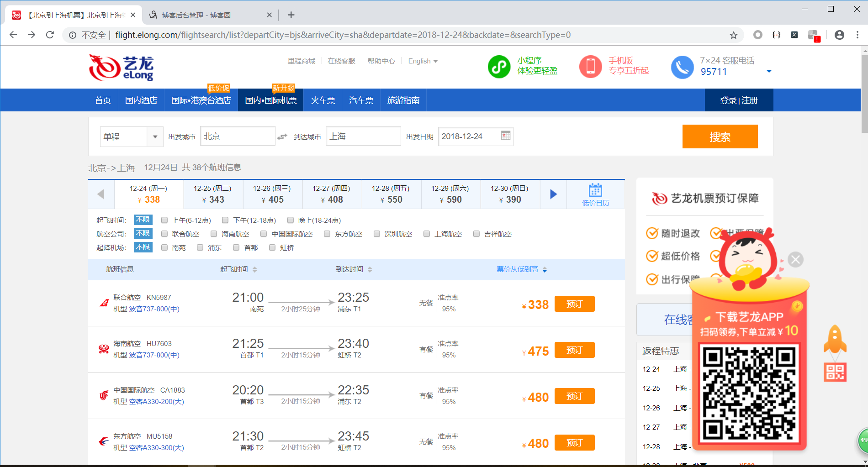The image size is (868, 467).
Task: Click the browser address bar URL
Action: click(343, 35)
